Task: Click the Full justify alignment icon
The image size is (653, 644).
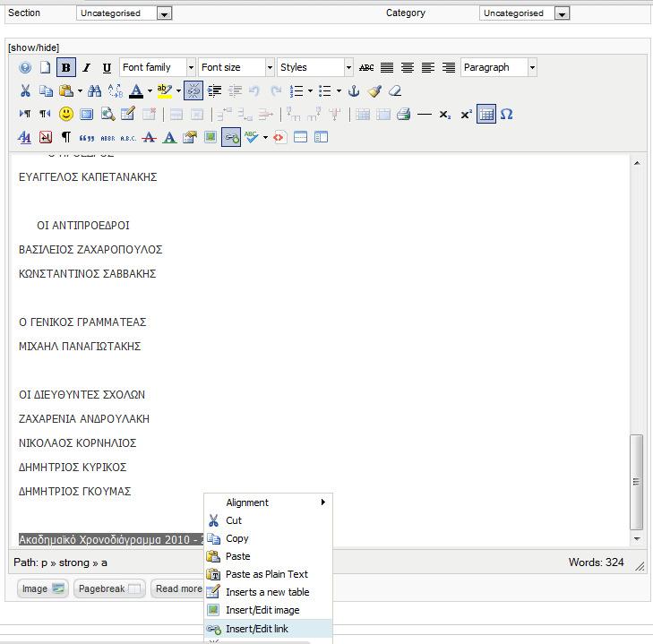Action: click(x=387, y=67)
